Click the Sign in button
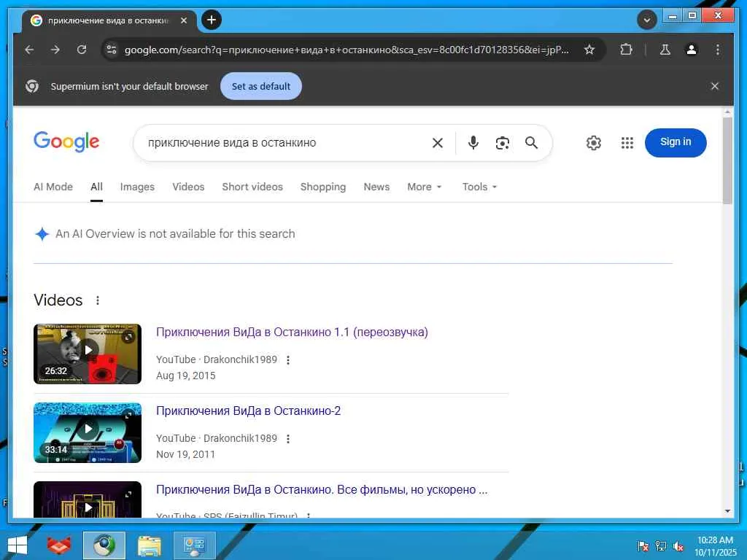747x560 pixels. pyautogui.click(x=676, y=142)
